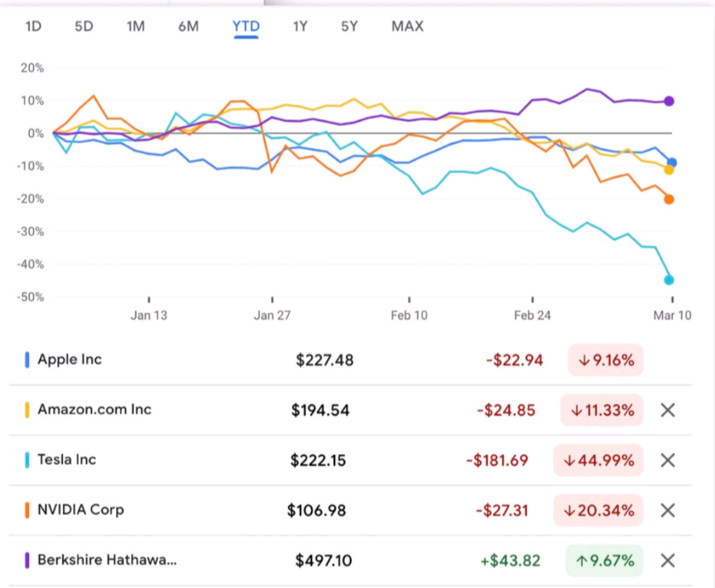Switch to 1Y time range
This screenshot has height=588, width=715.
point(300,26)
